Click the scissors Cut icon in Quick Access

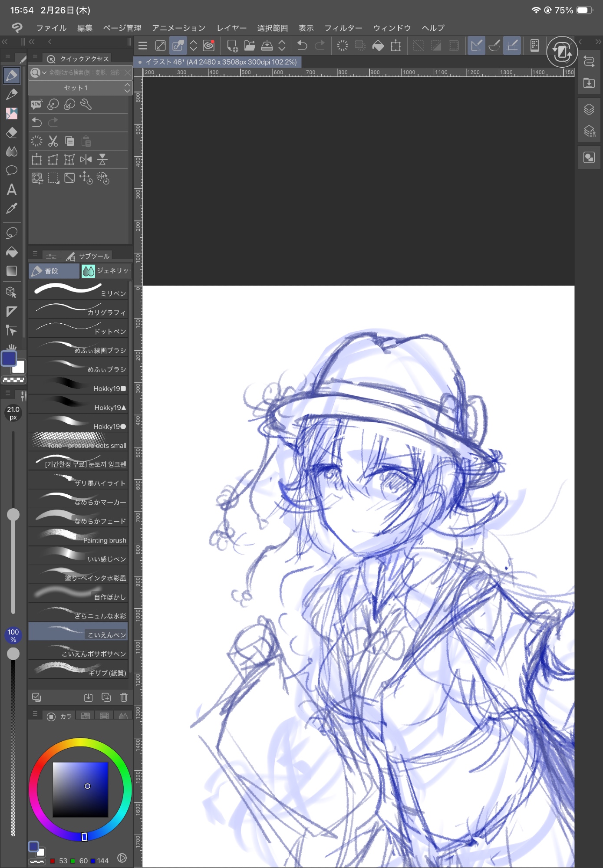(x=53, y=141)
